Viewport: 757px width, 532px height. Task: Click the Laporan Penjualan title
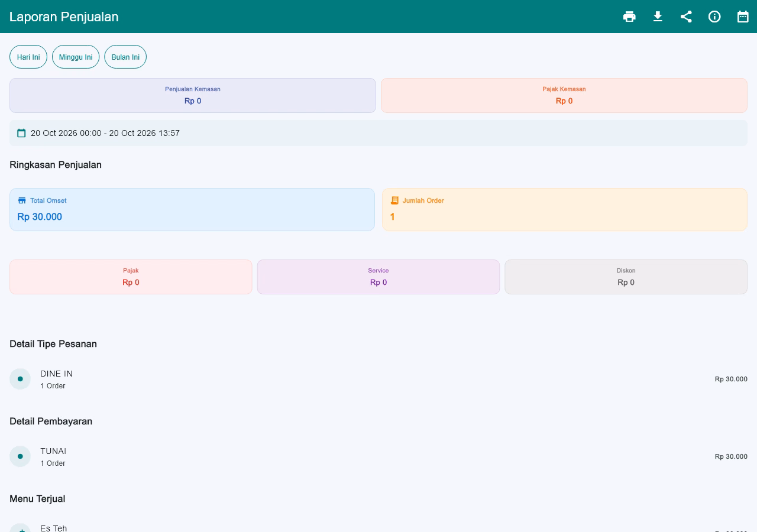(64, 17)
